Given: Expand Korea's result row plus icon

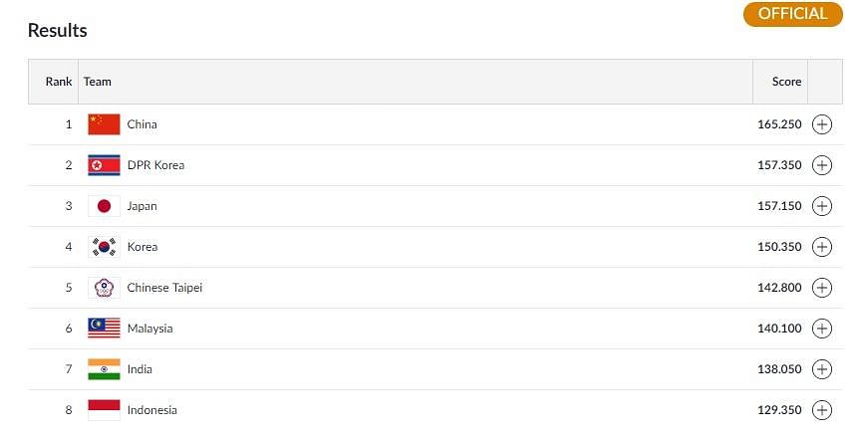Looking at the screenshot, I should point(822,247).
